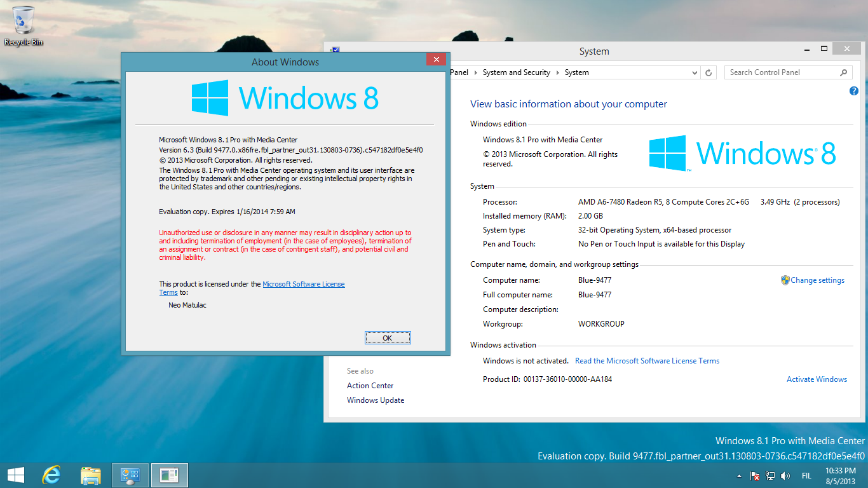Switch to the About Windows taskbar item
Image resolution: width=868 pixels, height=488 pixels.
tap(169, 475)
